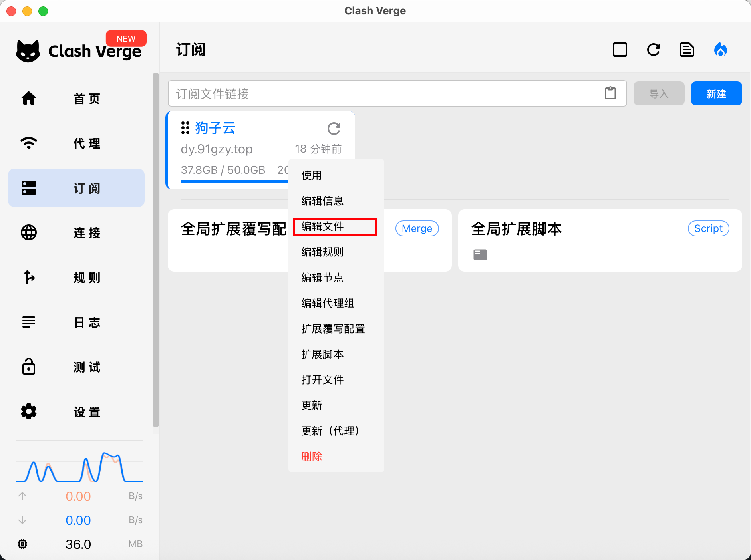Choose 使用 from the context menu
751x560 pixels.
(x=312, y=175)
